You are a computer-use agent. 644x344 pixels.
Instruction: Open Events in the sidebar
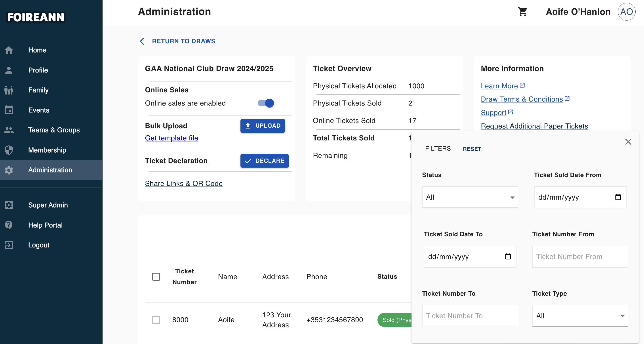click(39, 110)
